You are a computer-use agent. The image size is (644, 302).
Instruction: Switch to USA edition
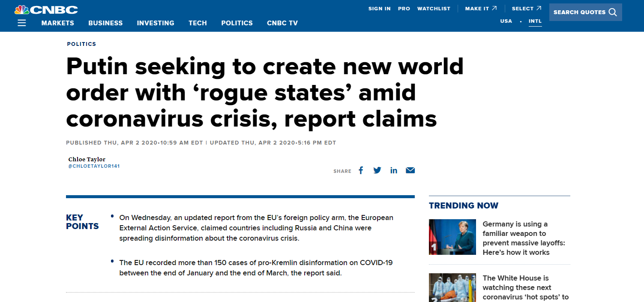pos(506,21)
